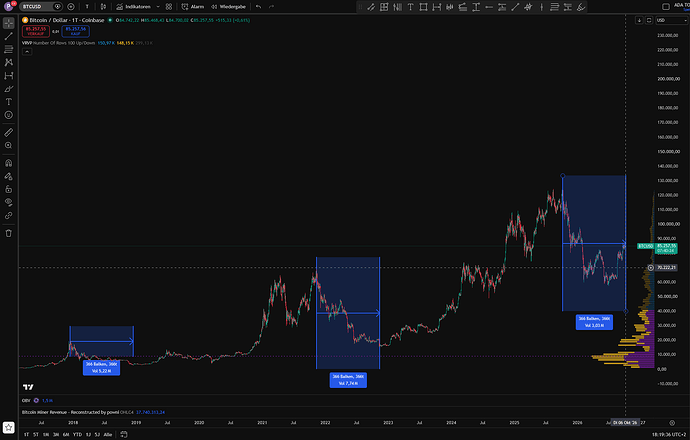The image size is (690, 440).
Task: Select the horizontal line tool in favorites toolbar
Action: 489,7
